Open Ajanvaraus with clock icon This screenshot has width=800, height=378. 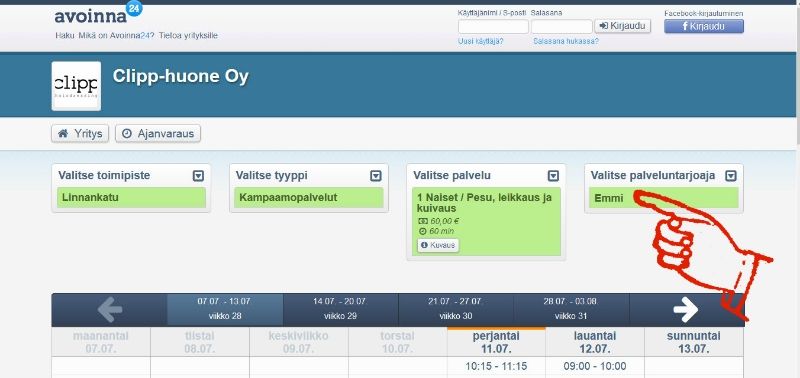click(x=158, y=134)
